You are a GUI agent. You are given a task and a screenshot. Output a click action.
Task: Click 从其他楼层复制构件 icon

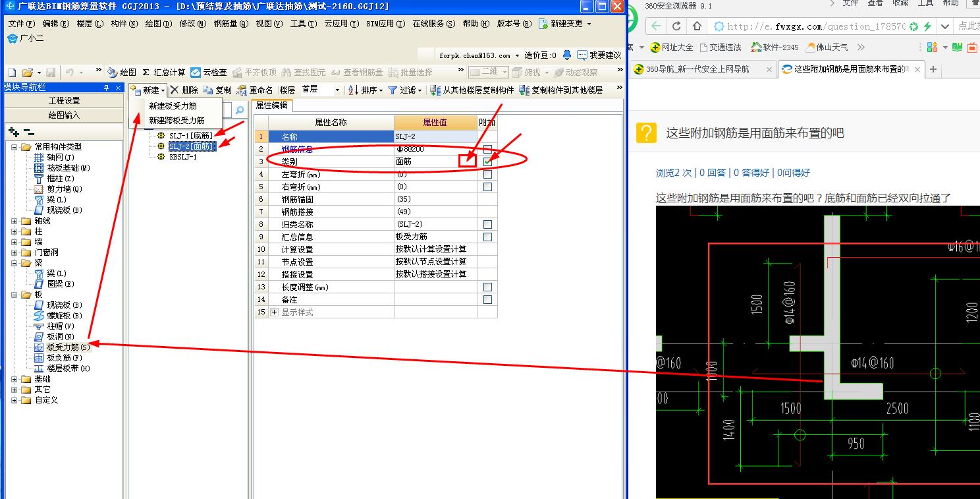[x=435, y=90]
